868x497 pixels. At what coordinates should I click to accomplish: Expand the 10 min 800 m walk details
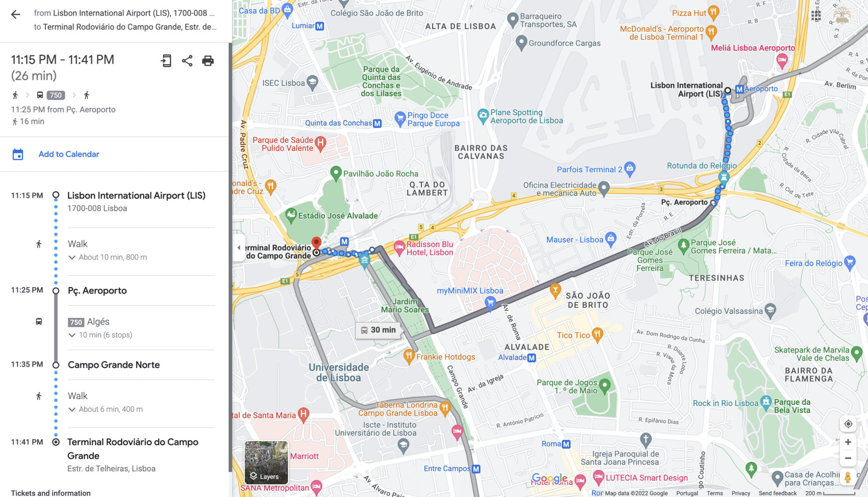click(108, 257)
